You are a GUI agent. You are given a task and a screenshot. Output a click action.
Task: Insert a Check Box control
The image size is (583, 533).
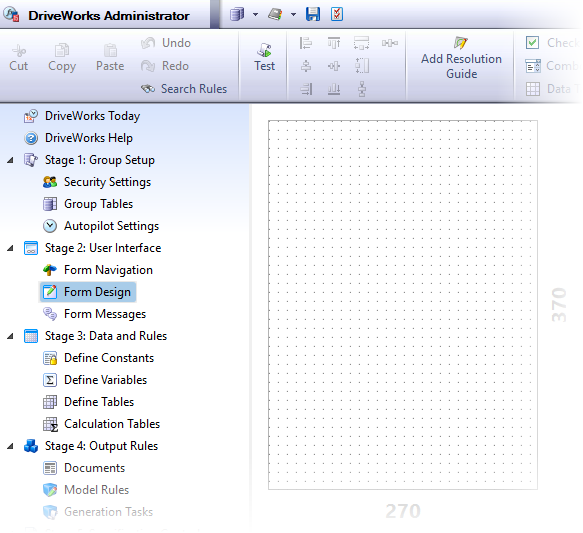point(552,43)
